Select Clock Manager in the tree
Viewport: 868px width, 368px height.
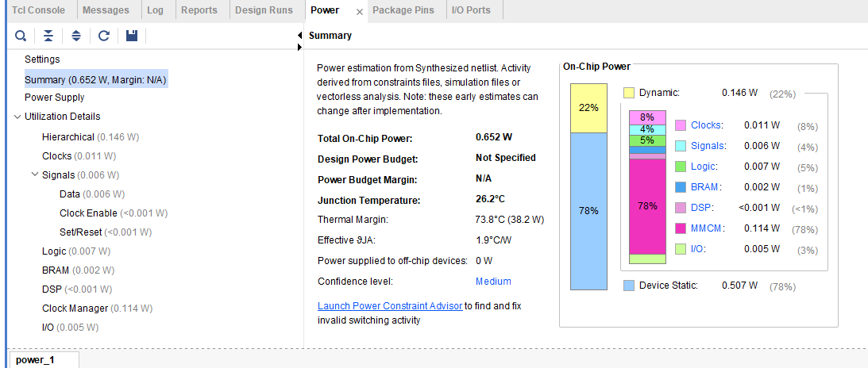point(75,309)
